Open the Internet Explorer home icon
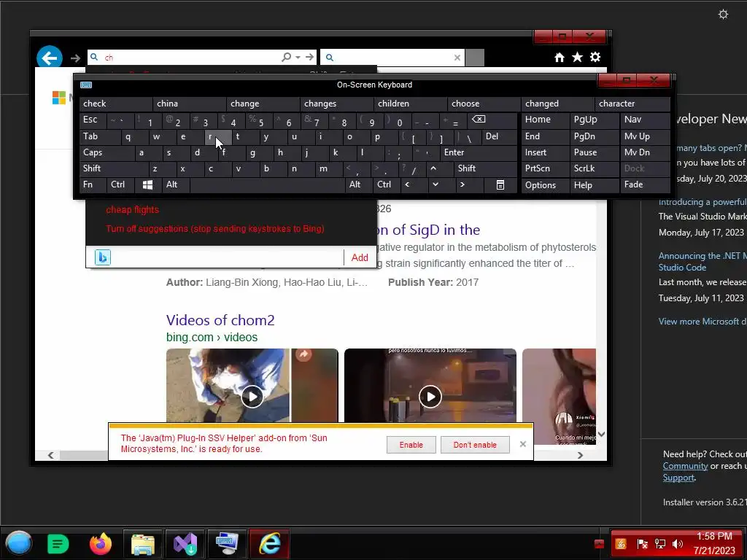 pyautogui.click(x=560, y=57)
